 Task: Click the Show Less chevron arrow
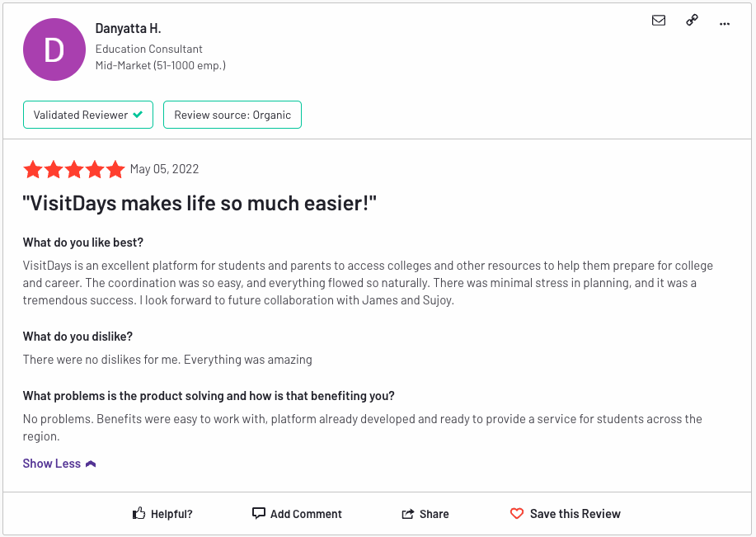[91, 464]
